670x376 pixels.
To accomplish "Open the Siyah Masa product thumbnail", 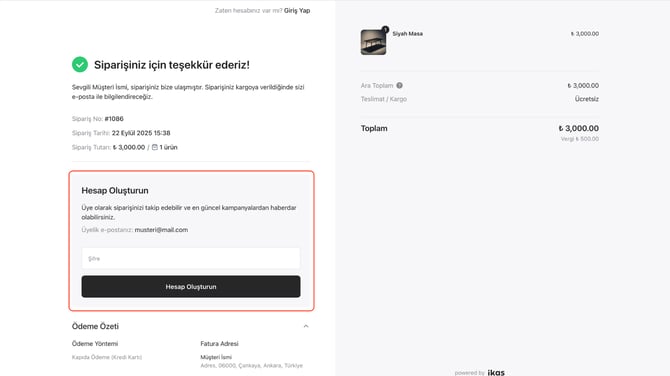I will tap(373, 42).
